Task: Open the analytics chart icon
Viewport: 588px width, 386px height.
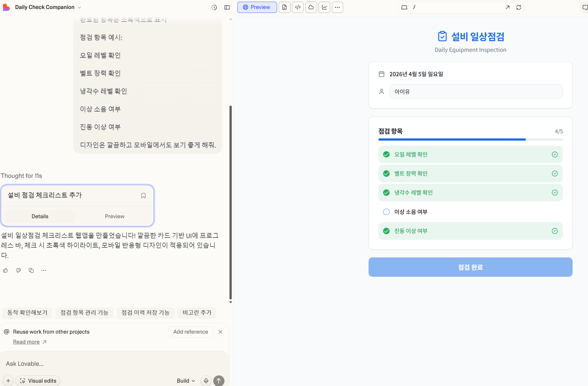Action: [x=324, y=7]
